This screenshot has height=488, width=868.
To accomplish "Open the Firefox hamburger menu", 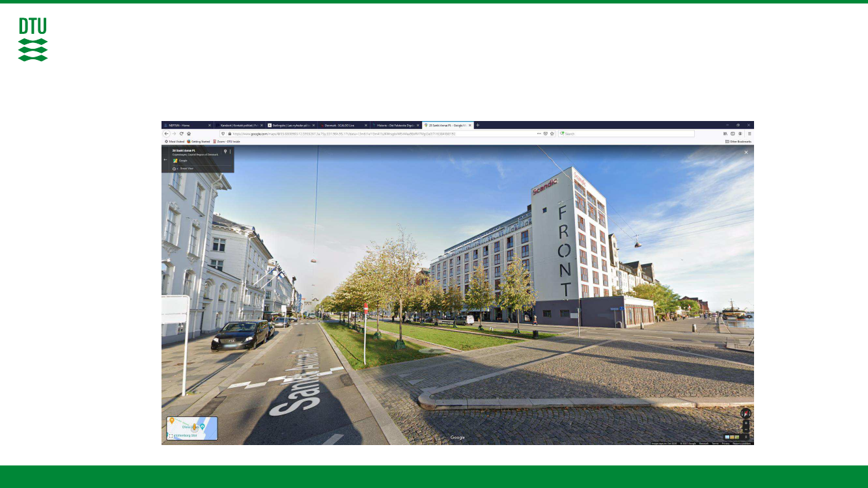I will 749,133.
